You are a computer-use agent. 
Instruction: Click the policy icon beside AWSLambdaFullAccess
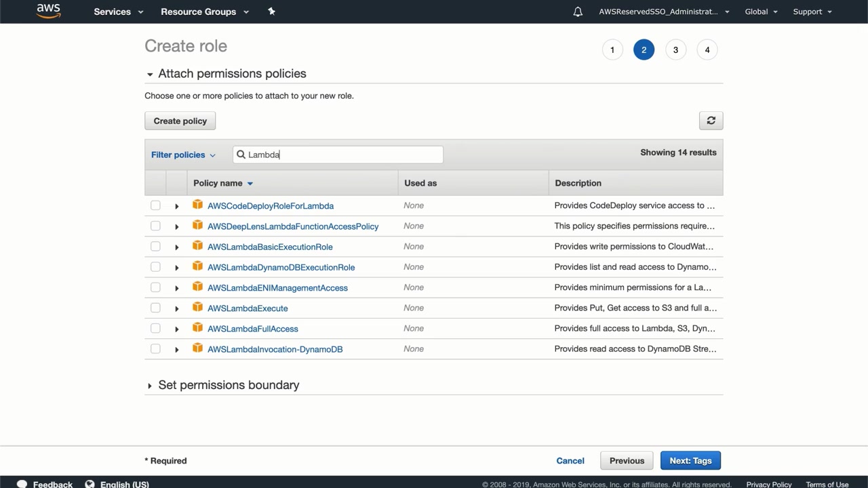point(197,327)
